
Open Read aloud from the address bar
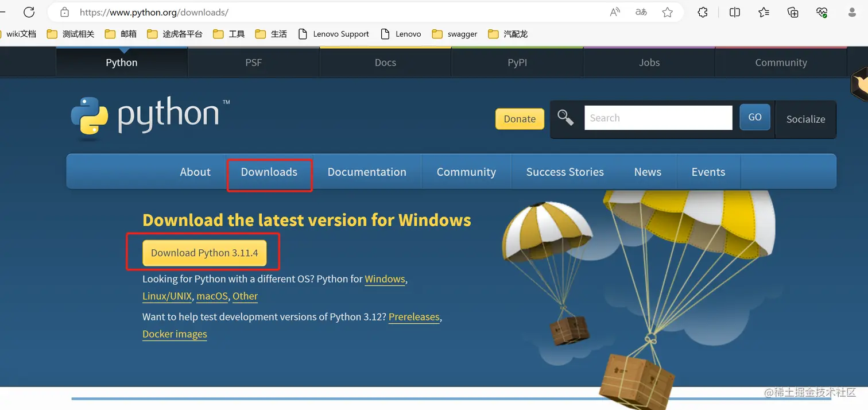(615, 12)
